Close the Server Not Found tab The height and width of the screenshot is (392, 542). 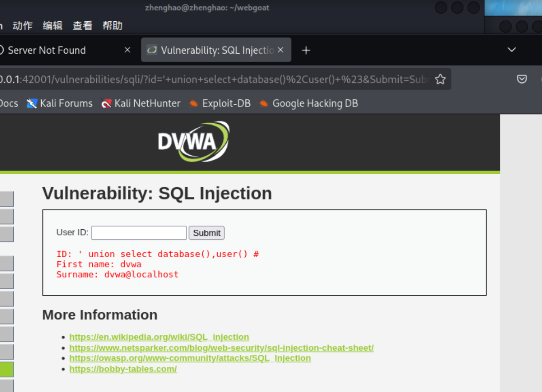click(127, 50)
